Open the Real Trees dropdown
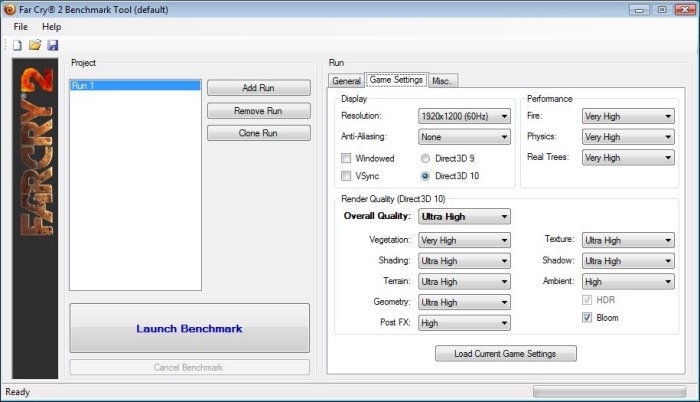The height and width of the screenshot is (402, 700). click(628, 157)
